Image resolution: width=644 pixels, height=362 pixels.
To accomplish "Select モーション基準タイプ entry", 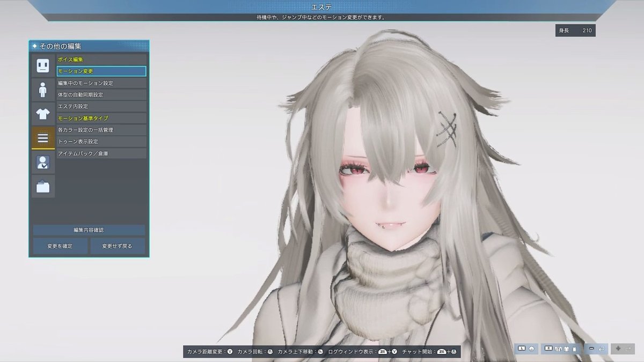I will (x=101, y=118).
